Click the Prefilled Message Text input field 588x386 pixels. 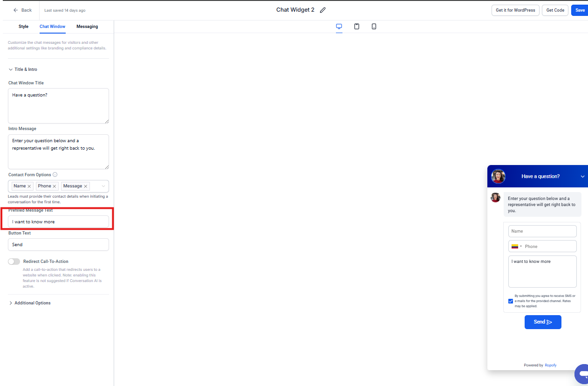[58, 222]
